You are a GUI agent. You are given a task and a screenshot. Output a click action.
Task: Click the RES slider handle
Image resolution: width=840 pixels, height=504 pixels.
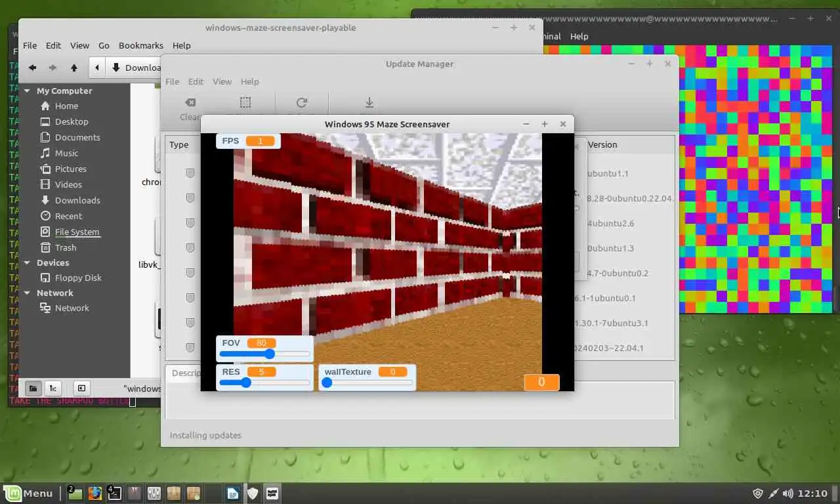click(245, 383)
